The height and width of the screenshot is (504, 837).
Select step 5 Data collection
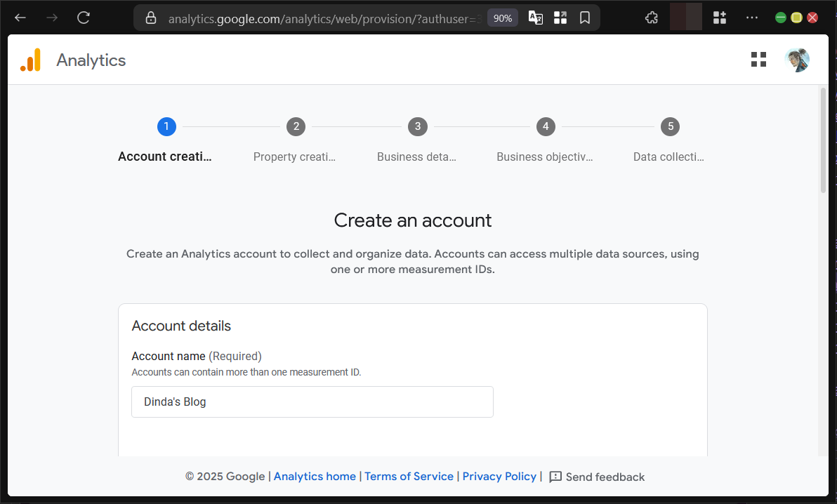pos(671,127)
